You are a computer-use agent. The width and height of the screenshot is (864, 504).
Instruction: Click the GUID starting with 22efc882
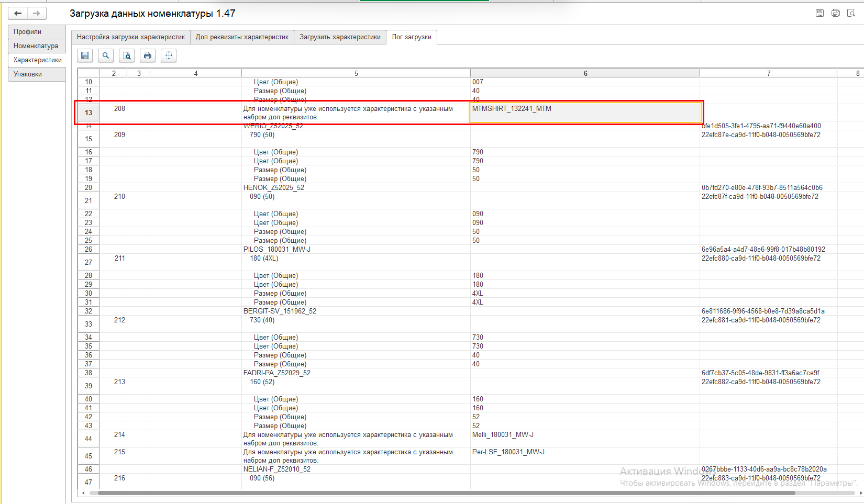pyautogui.click(x=761, y=382)
